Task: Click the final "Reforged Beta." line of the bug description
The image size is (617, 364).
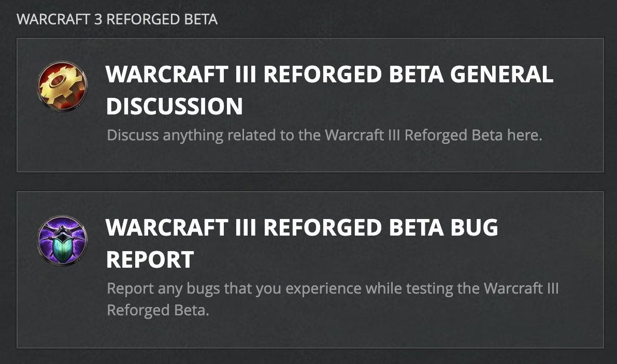Action: [x=158, y=310]
